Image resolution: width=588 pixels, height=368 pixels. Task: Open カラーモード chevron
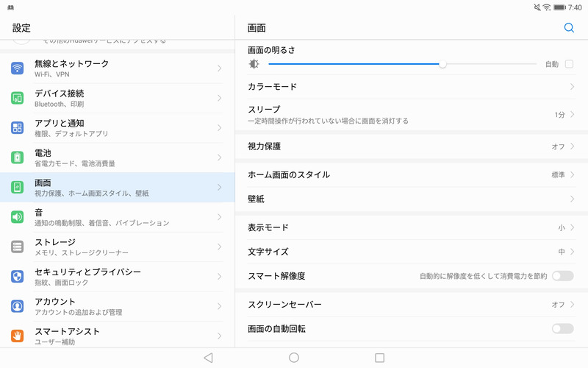point(572,87)
